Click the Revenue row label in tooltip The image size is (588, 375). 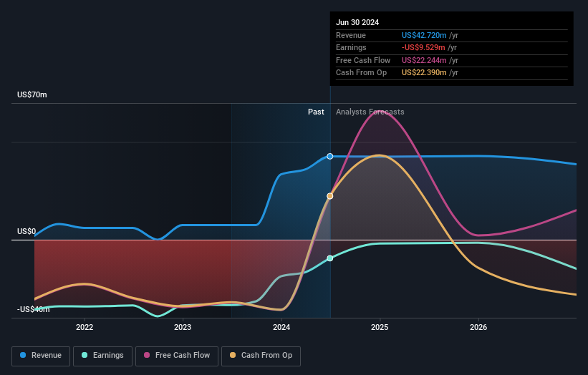pos(351,35)
